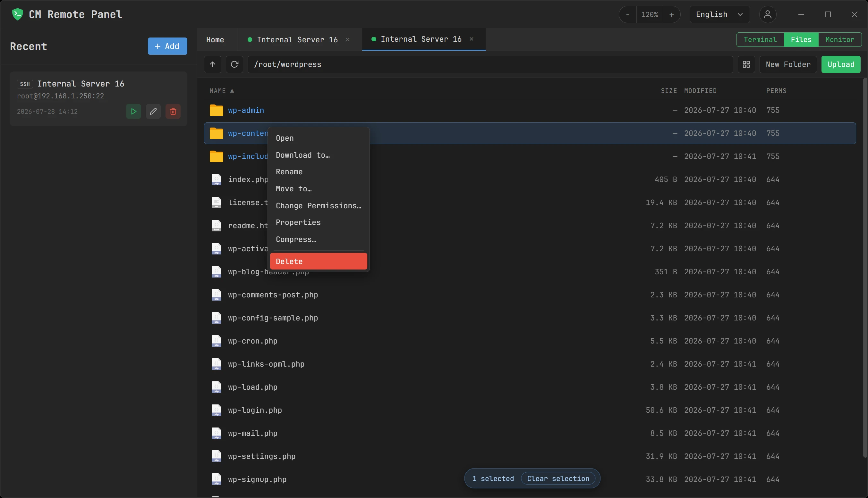The height and width of the screenshot is (498, 868).
Task: Switch to the Terminal view
Action: 760,40
